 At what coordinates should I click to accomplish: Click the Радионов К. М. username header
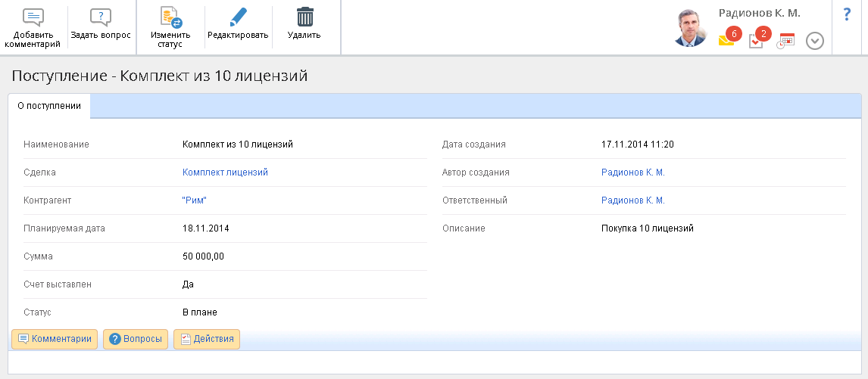759,13
